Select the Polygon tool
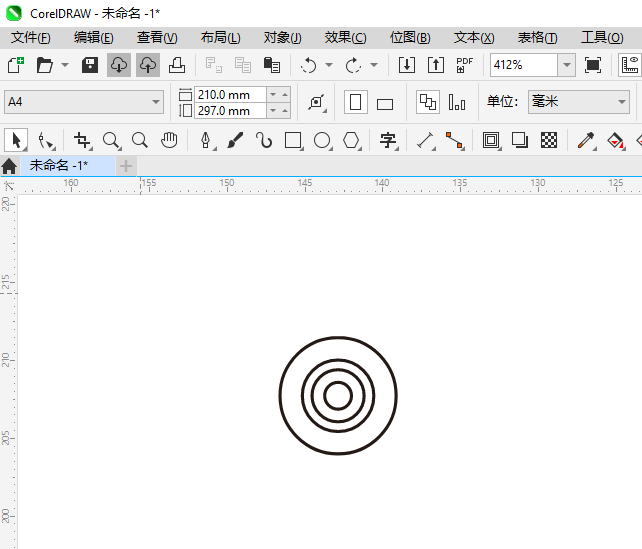The width and height of the screenshot is (642, 549). (x=351, y=140)
